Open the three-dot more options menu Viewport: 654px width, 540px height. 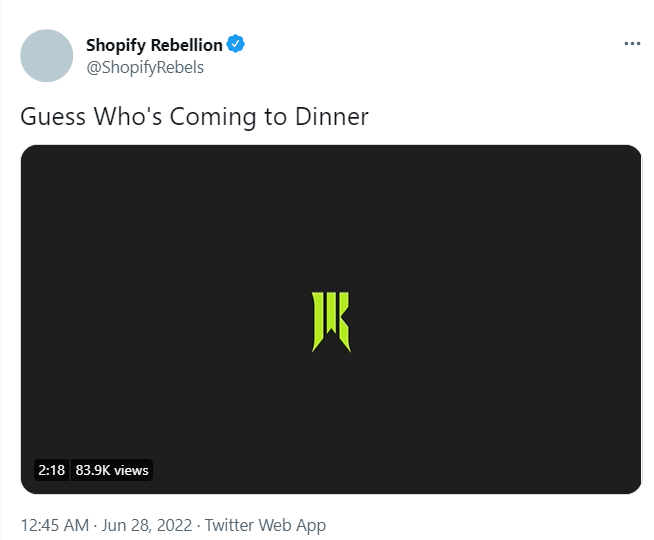pyautogui.click(x=632, y=43)
